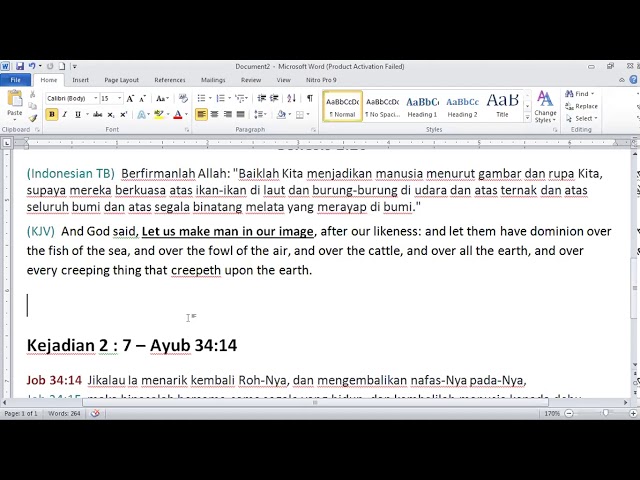Create a new blank document from quick access toolbar
The height and width of the screenshot is (480, 640).
click(62, 66)
